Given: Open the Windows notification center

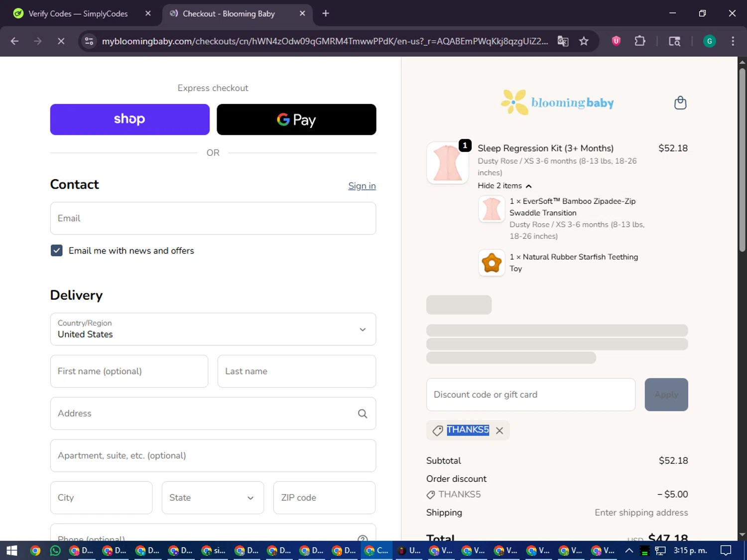Looking at the screenshot, I should pyautogui.click(x=726, y=551).
